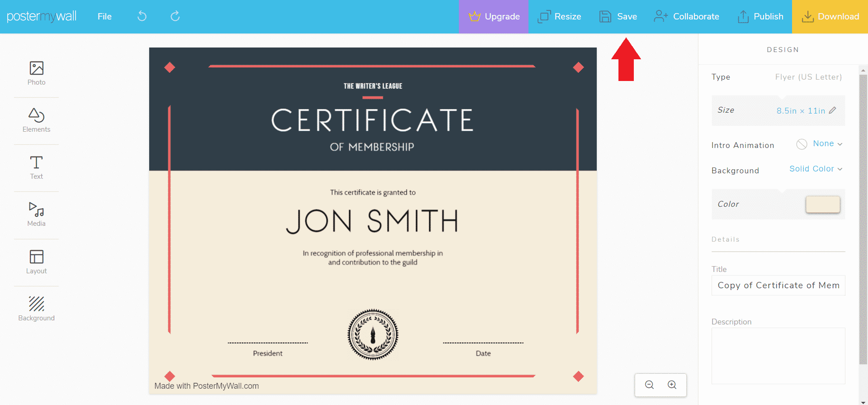868x405 pixels.
Task: Select the round seal emblem
Action: (373, 335)
